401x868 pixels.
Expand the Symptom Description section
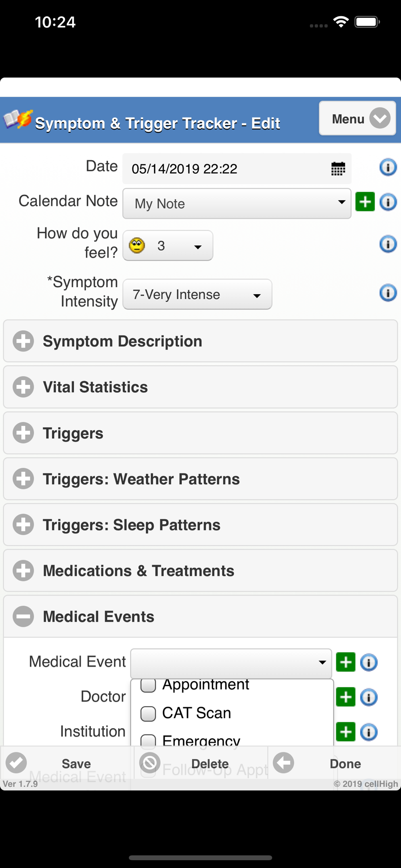coord(200,341)
